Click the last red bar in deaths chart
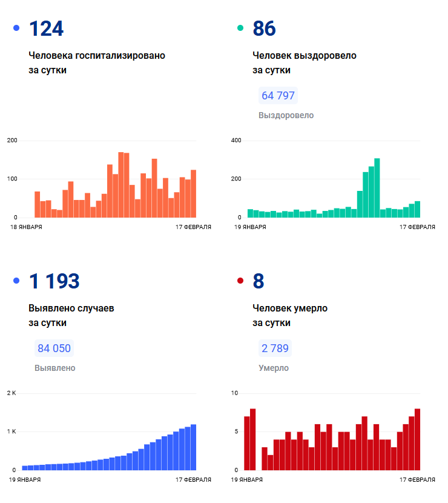Image resolution: width=448 pixels, height=503 pixels. point(417,439)
